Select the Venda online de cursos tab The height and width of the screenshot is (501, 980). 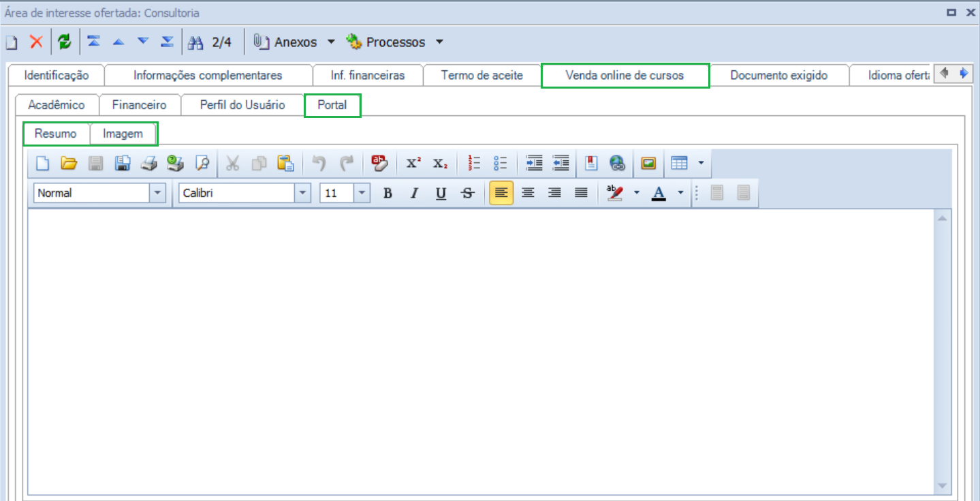click(625, 76)
